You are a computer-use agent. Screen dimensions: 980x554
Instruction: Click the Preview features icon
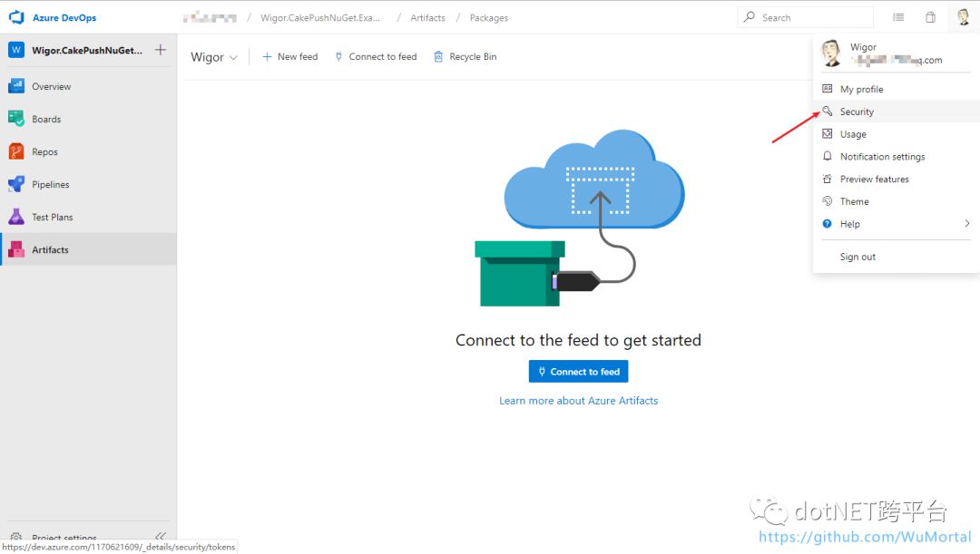827,179
